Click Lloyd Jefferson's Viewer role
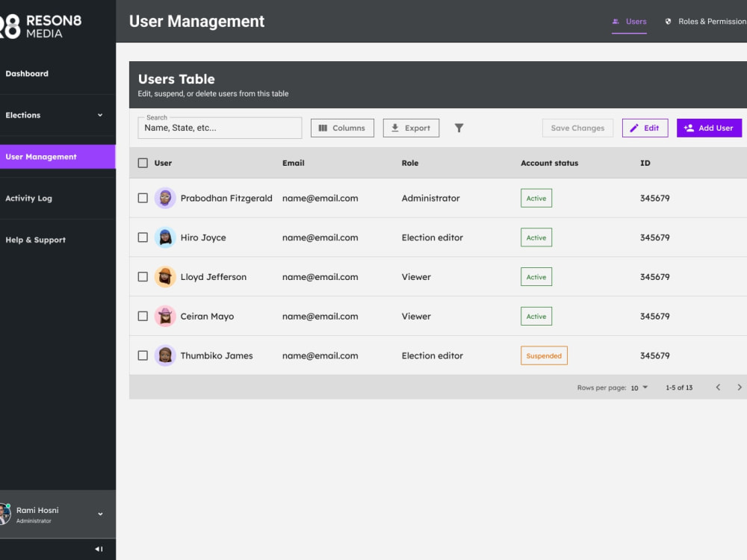 [416, 277]
